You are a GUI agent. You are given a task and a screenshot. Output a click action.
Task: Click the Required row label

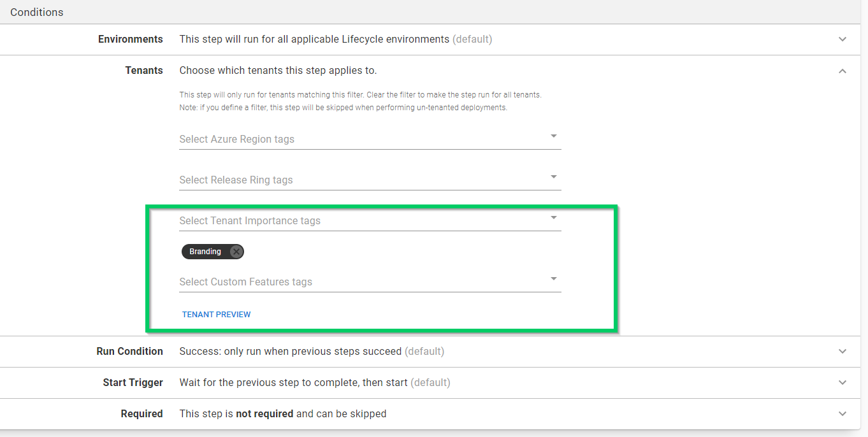[141, 414]
